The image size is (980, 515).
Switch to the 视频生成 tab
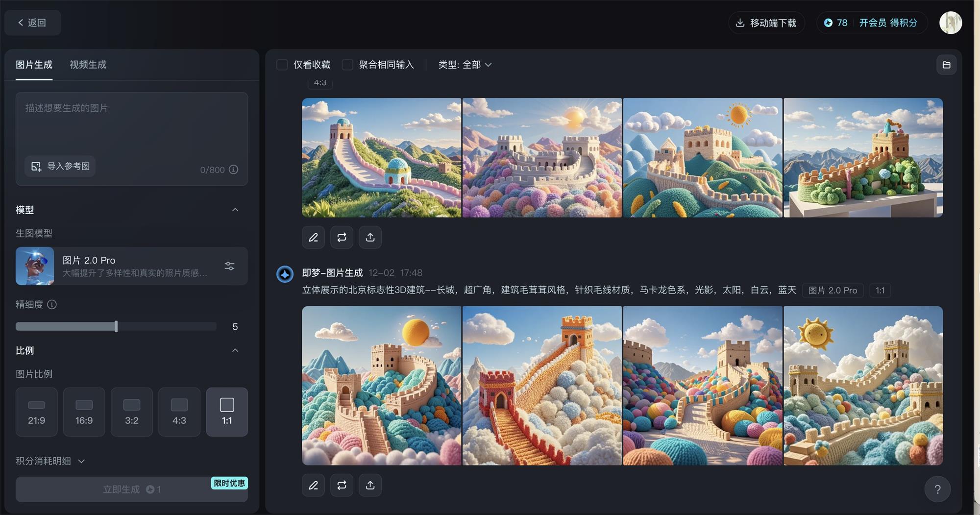click(88, 65)
